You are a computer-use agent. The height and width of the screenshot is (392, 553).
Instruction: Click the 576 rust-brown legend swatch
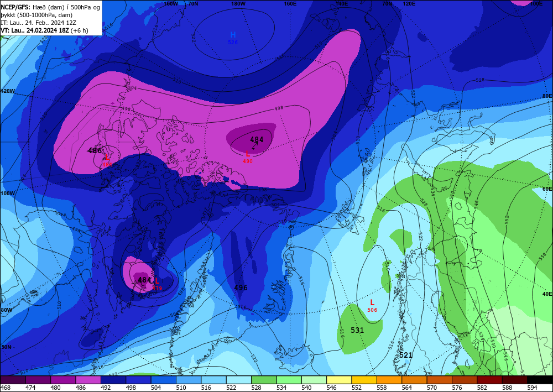(465, 380)
